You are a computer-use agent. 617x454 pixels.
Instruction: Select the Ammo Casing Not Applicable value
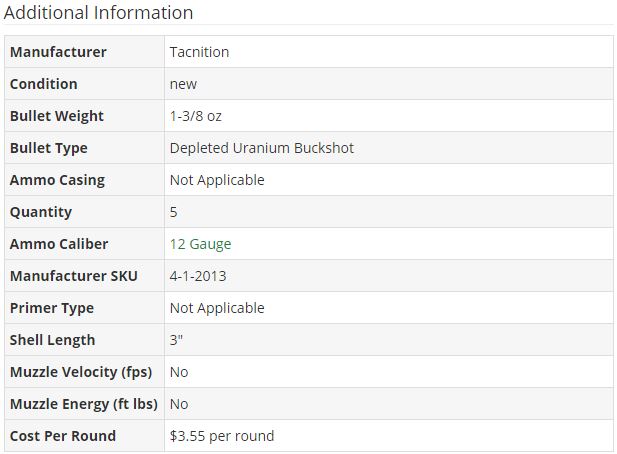[x=217, y=180]
